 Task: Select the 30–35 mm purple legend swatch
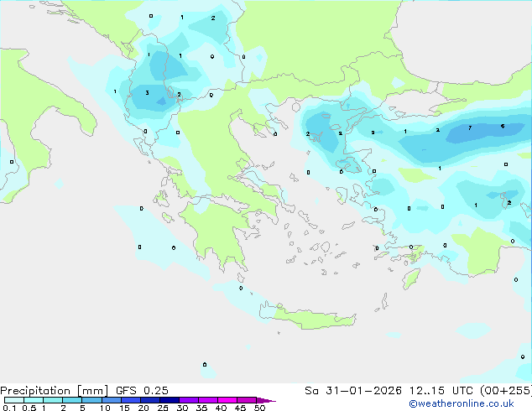click(189, 400)
